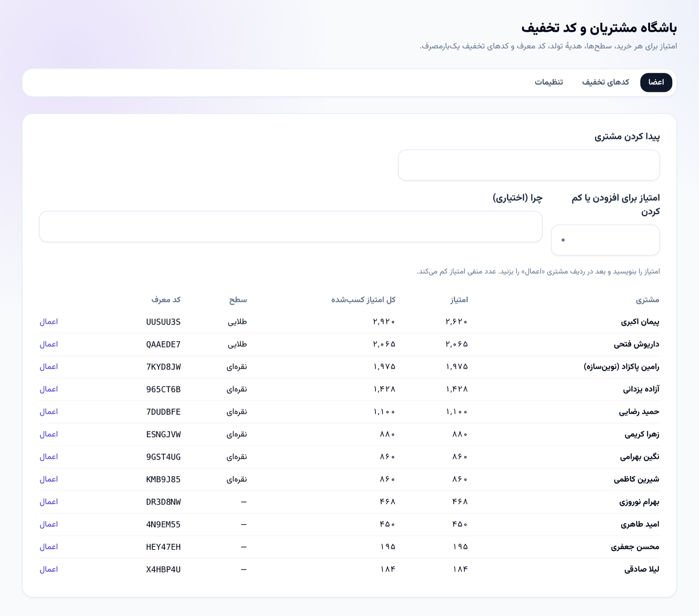Screen dimensions: 699x616
Task: Select customer name بهرام نوروزی
Action: click(639, 502)
